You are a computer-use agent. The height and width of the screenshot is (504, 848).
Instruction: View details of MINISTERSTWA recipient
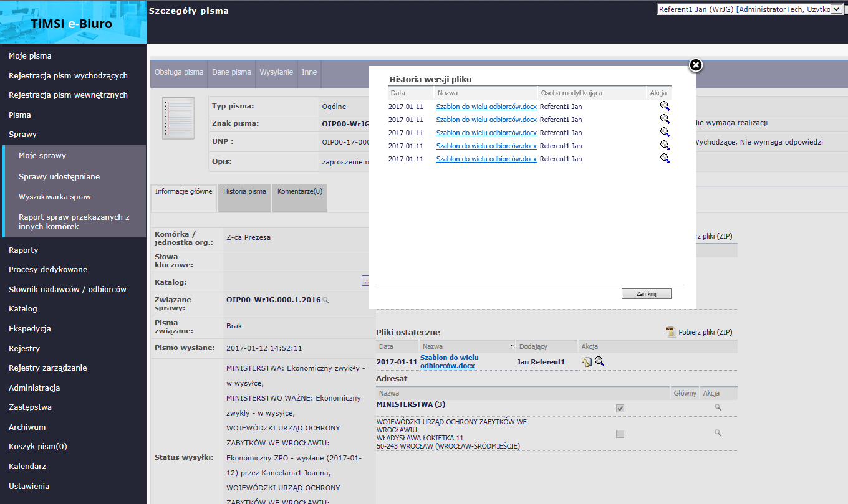[x=718, y=407]
